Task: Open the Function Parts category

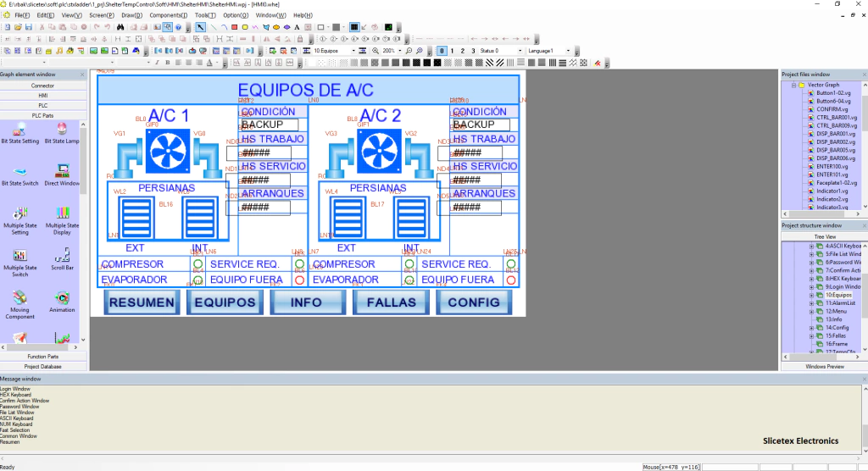Action: 43,357
